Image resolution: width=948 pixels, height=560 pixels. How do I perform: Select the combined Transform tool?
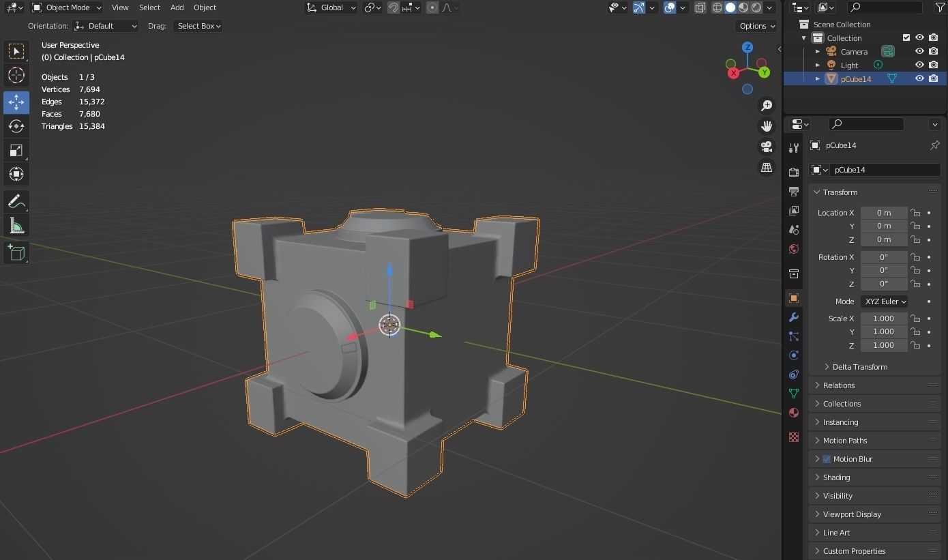[16, 174]
